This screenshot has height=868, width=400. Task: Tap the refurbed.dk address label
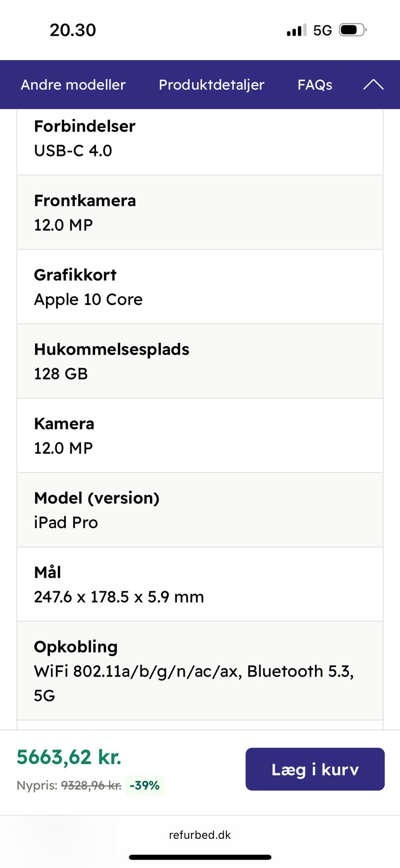point(200,835)
